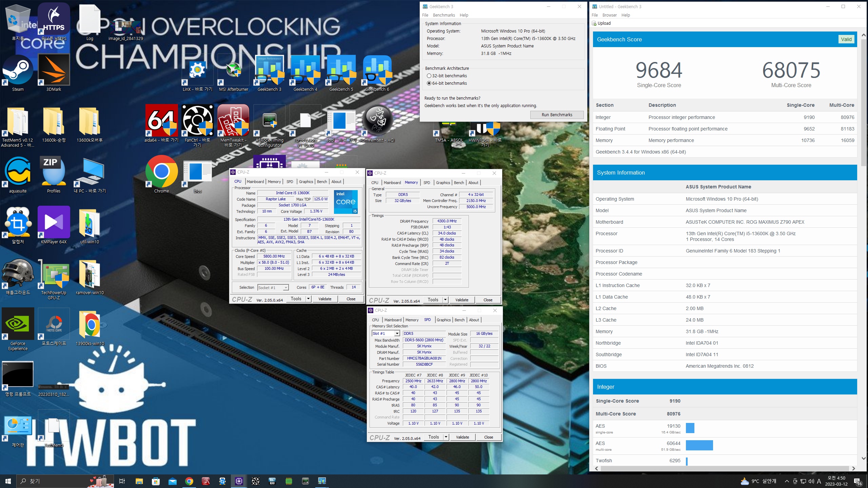This screenshot has height=488, width=868.
Task: Switch to Bench tab in CPU-Z Memory window
Action: [459, 183]
